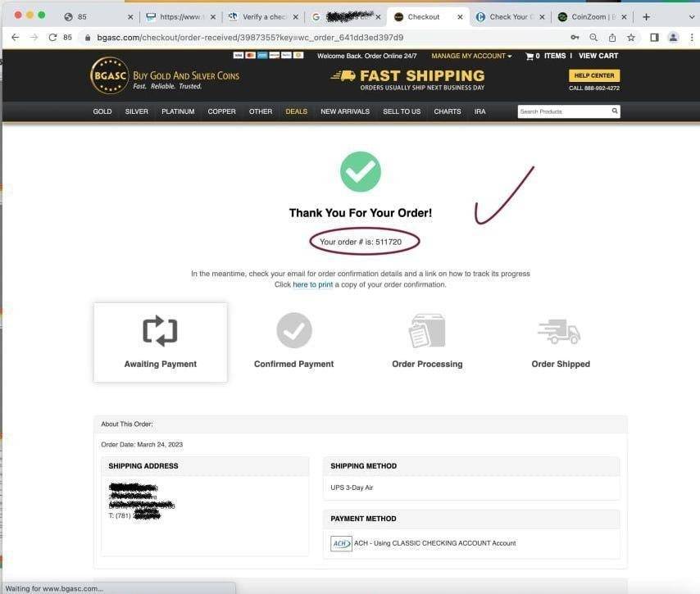Click the 0 ITEMS cart count
This screenshot has height=594, width=700.
click(551, 56)
